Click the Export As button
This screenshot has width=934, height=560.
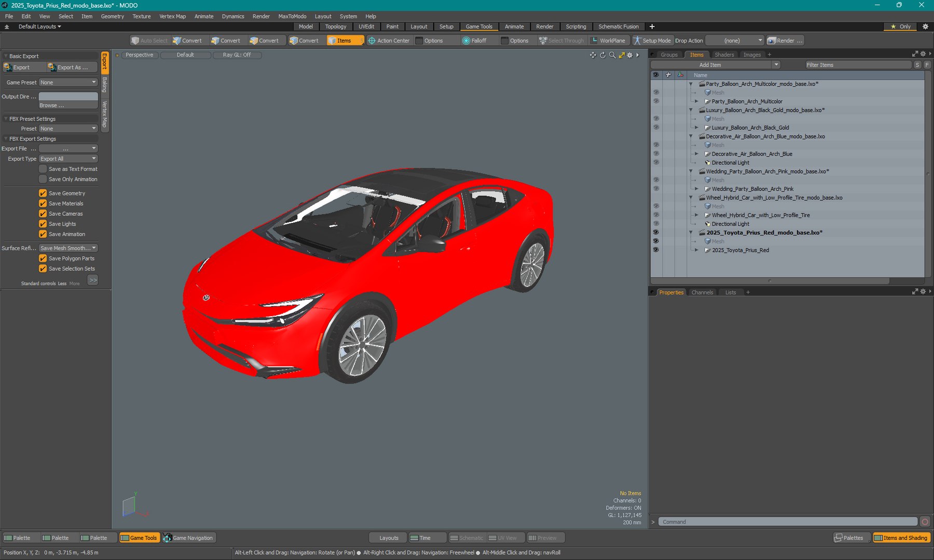point(71,67)
